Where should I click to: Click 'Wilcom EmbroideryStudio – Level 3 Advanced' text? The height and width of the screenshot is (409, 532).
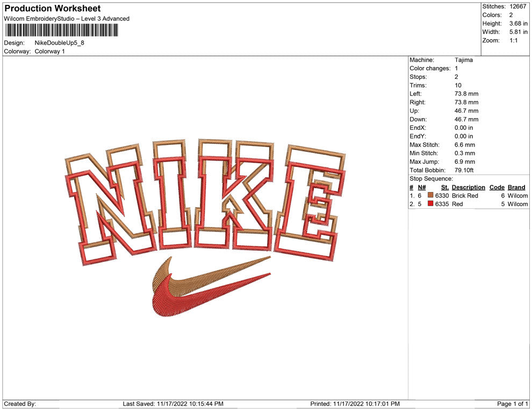point(67,19)
